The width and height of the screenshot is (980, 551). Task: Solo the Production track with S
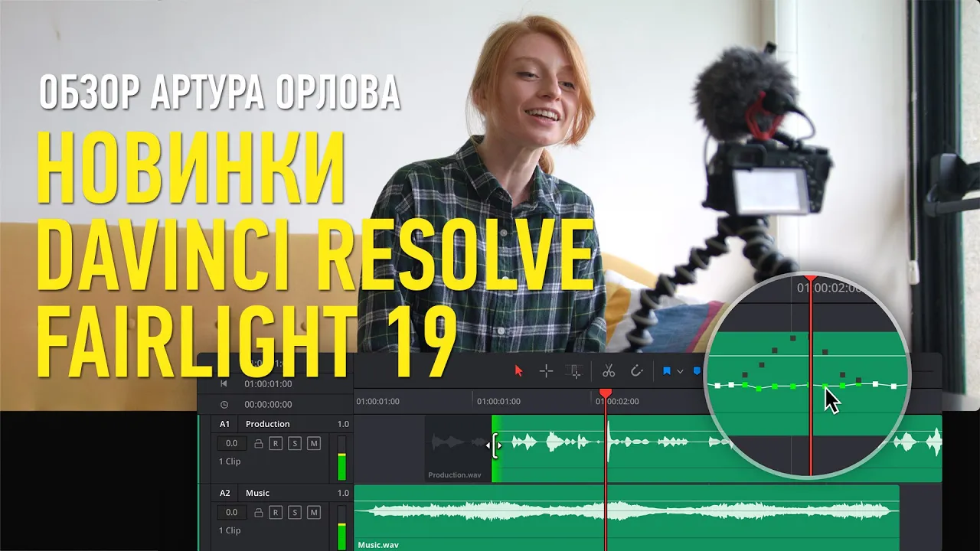(295, 443)
